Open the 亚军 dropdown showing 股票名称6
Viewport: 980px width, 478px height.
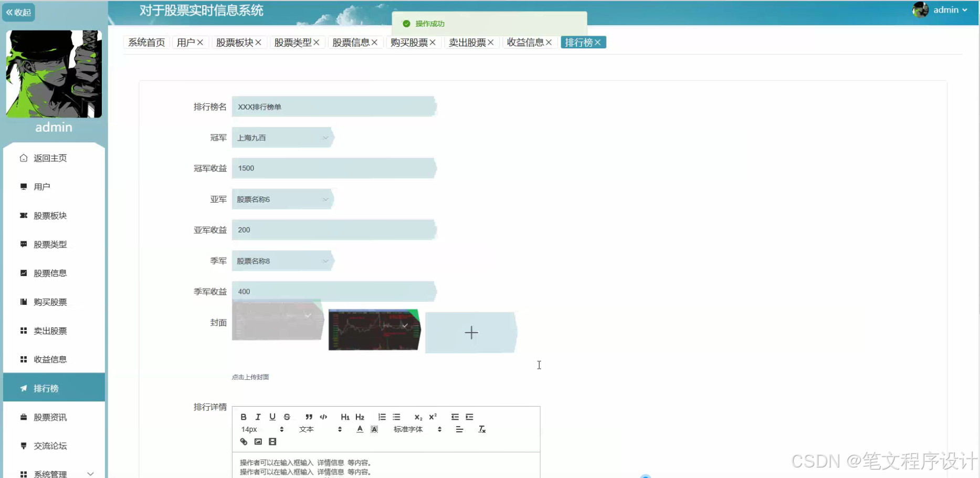pyautogui.click(x=282, y=199)
